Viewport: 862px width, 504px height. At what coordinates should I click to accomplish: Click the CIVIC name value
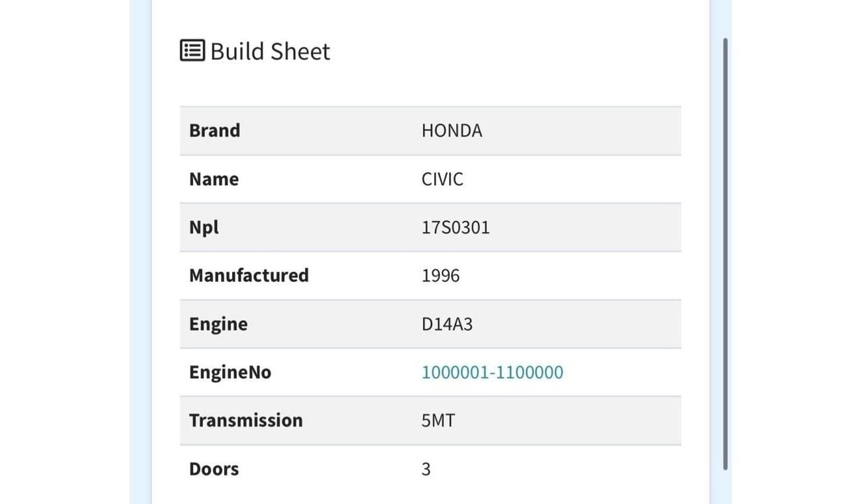pyautogui.click(x=442, y=179)
